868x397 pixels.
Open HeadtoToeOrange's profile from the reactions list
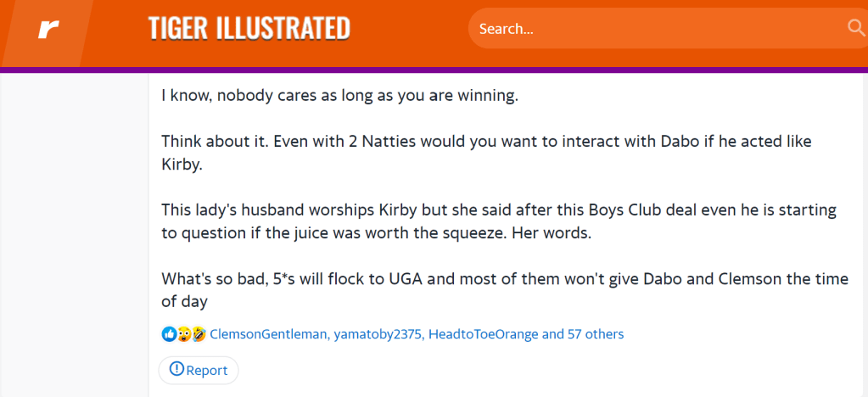coord(483,334)
